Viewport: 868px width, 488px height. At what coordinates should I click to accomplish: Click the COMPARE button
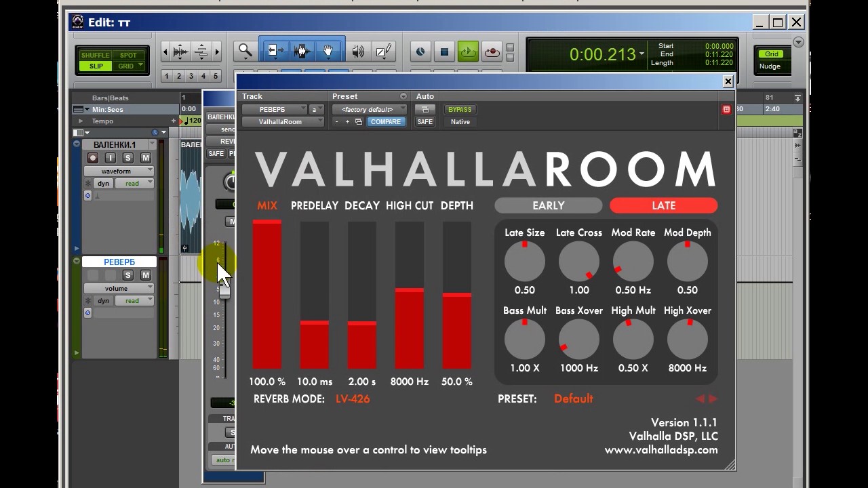click(x=386, y=122)
